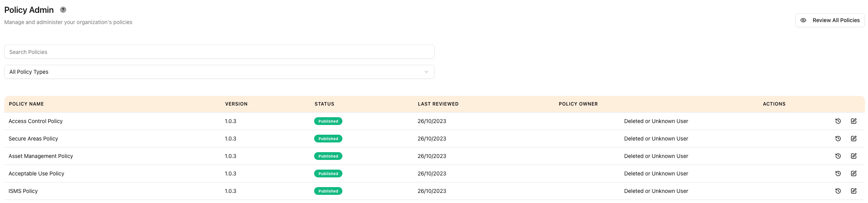868x203 pixels.
Task: Edit the ISMS Policy
Action: click(854, 191)
